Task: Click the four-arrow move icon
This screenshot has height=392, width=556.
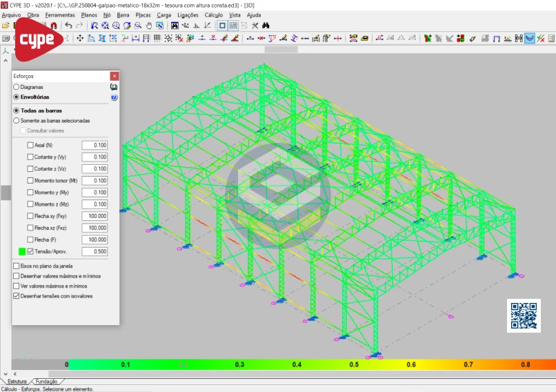Action: pos(80,38)
